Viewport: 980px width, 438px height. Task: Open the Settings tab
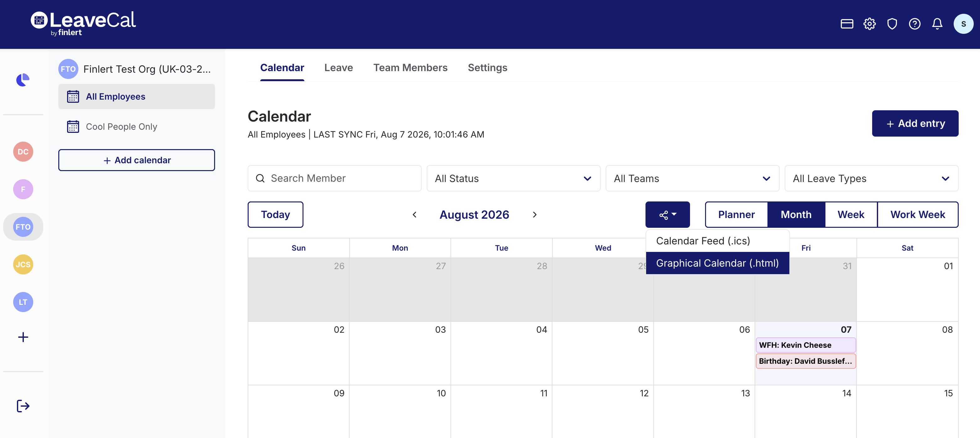tap(487, 68)
